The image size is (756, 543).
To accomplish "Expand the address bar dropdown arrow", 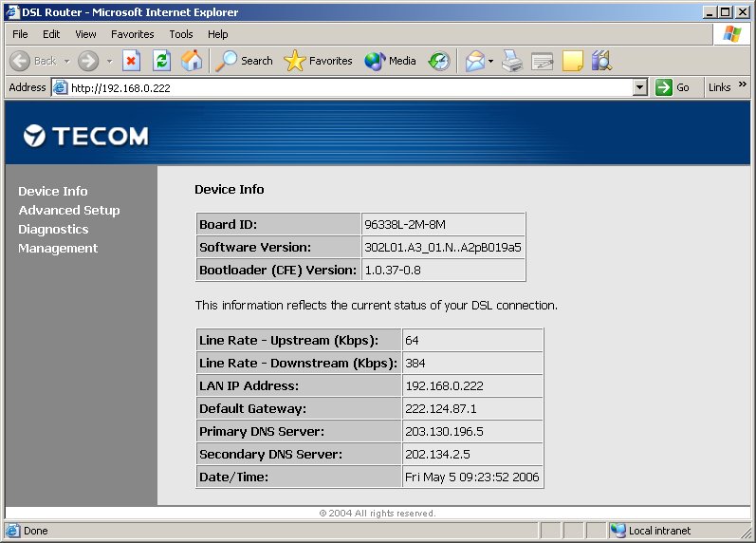I will [x=639, y=87].
